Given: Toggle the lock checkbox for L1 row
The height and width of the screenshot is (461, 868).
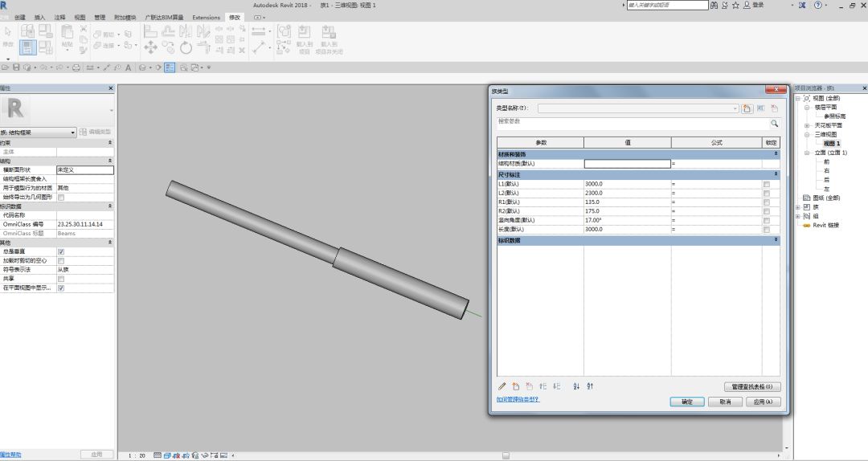Looking at the screenshot, I should coord(767,184).
